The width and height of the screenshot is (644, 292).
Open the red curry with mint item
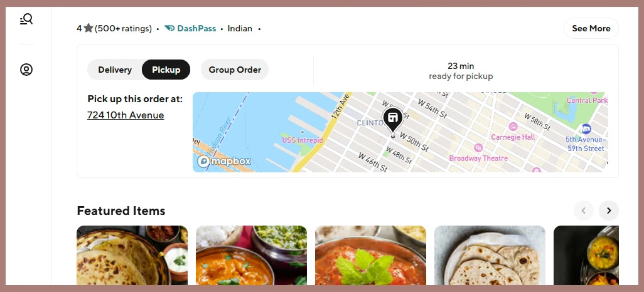click(x=370, y=255)
